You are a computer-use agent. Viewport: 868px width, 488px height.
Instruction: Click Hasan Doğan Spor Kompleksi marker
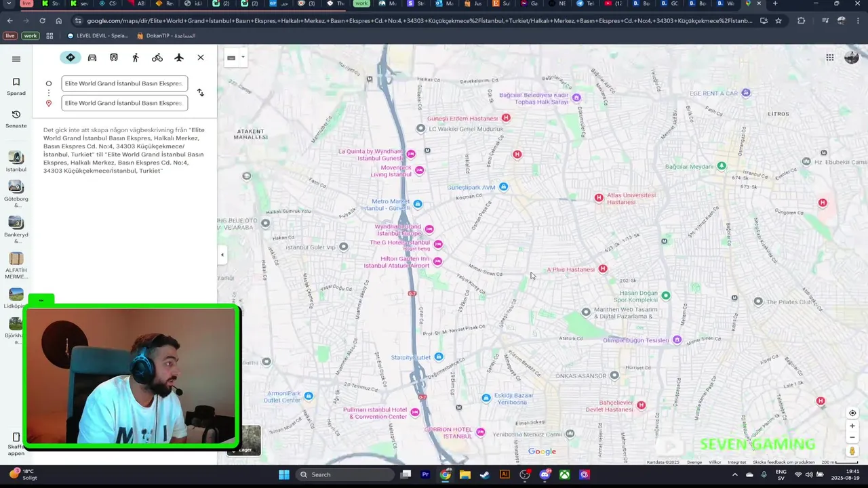666,296
